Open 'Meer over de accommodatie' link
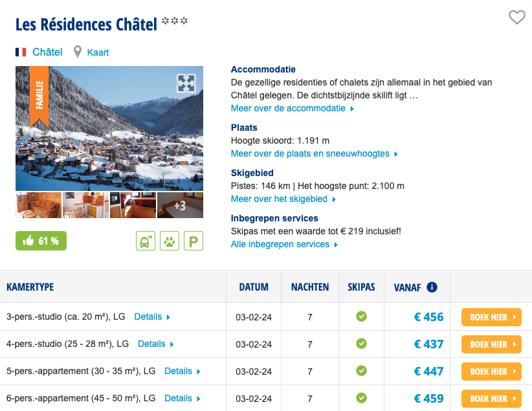The height and width of the screenshot is (411, 532). pyautogui.click(x=292, y=109)
